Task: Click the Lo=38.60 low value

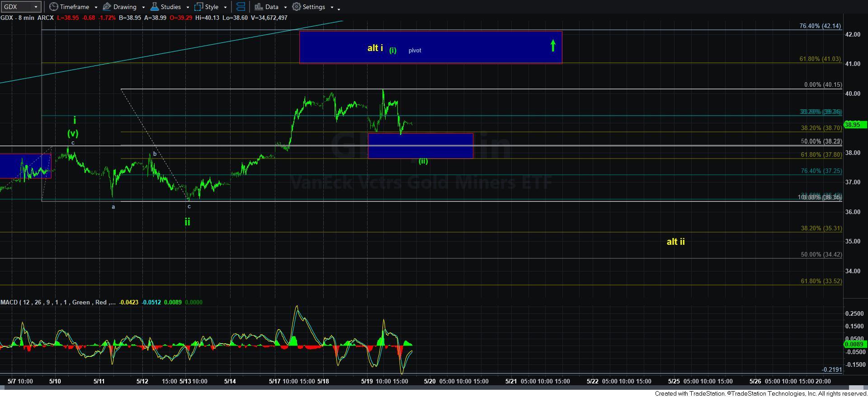Action: click(234, 18)
